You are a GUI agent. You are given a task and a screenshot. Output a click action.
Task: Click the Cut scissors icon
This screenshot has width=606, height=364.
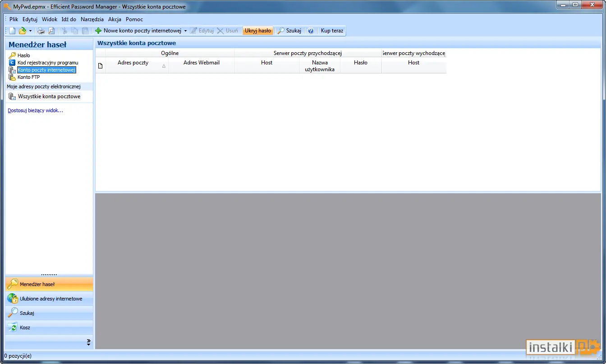tap(64, 31)
